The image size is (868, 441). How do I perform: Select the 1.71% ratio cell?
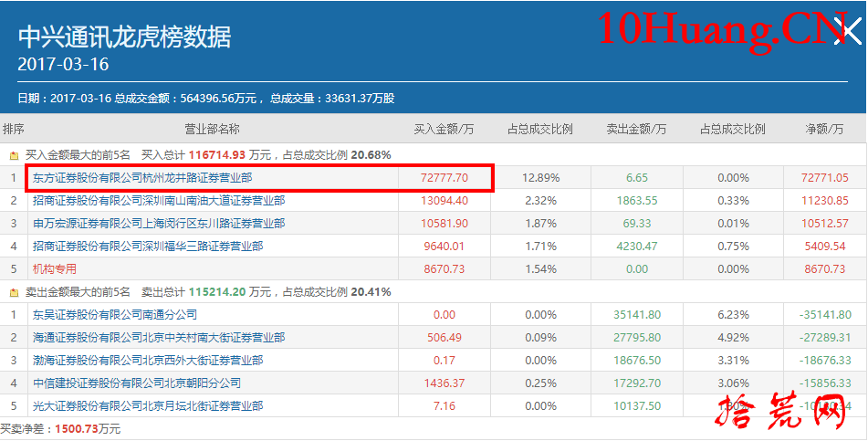(x=541, y=246)
